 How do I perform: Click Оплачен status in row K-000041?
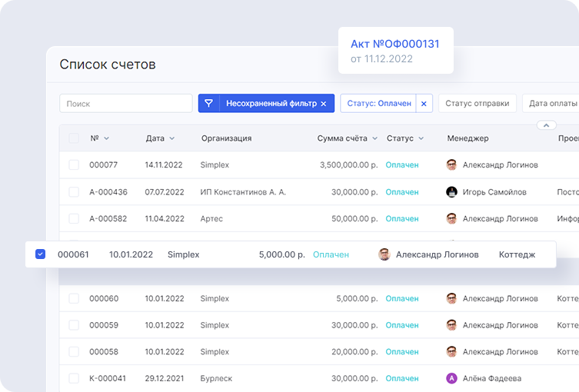pyautogui.click(x=402, y=378)
